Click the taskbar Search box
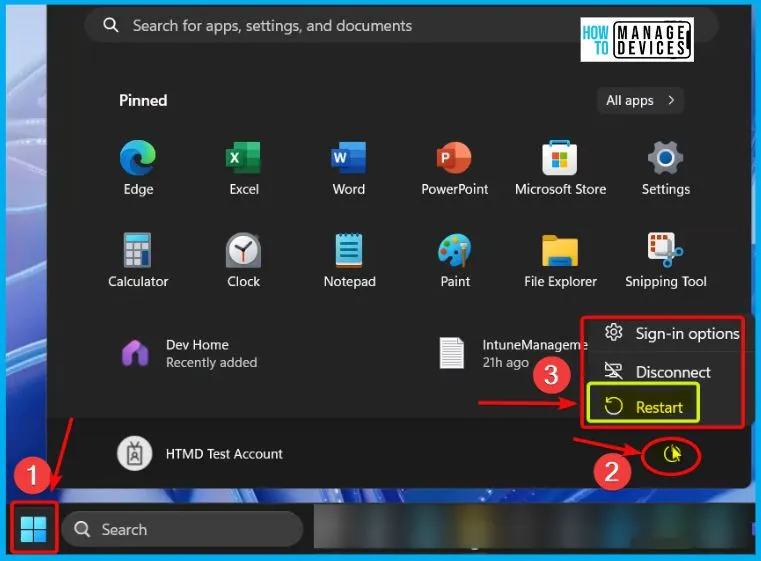Image resolution: width=761 pixels, height=561 pixels. click(182, 529)
